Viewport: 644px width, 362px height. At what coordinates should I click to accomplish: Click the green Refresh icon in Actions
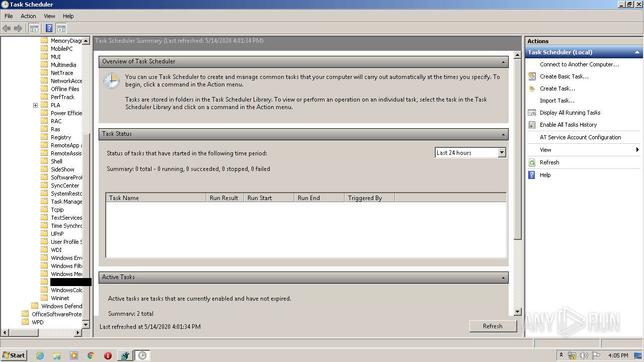(x=532, y=162)
